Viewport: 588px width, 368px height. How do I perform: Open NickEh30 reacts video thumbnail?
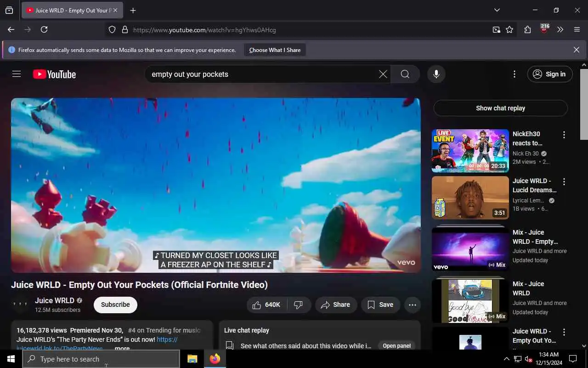pos(470,151)
